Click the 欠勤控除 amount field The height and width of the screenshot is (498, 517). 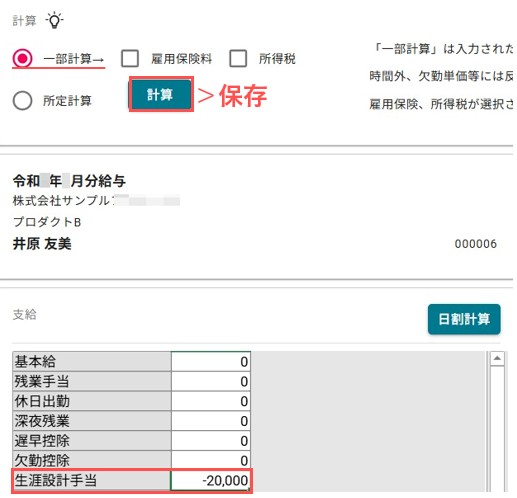211,460
